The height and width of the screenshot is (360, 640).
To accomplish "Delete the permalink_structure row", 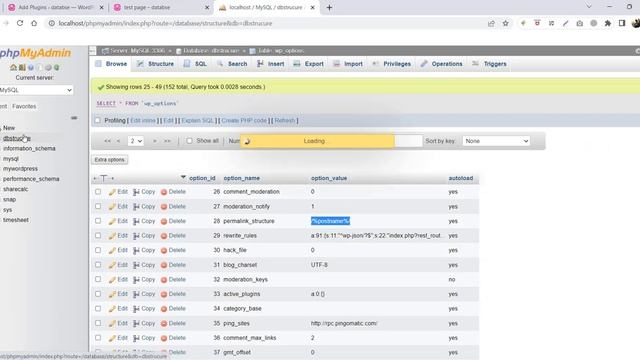I will point(173,221).
